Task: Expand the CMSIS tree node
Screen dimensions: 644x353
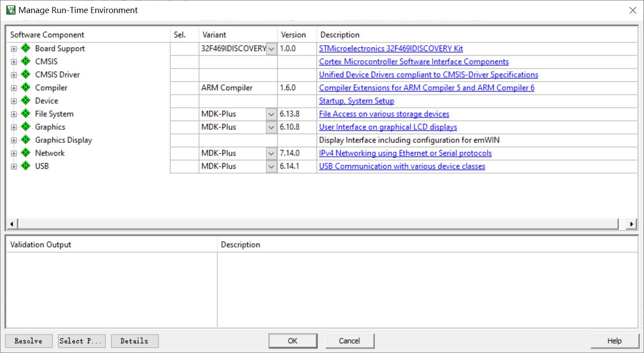Action: pos(14,62)
